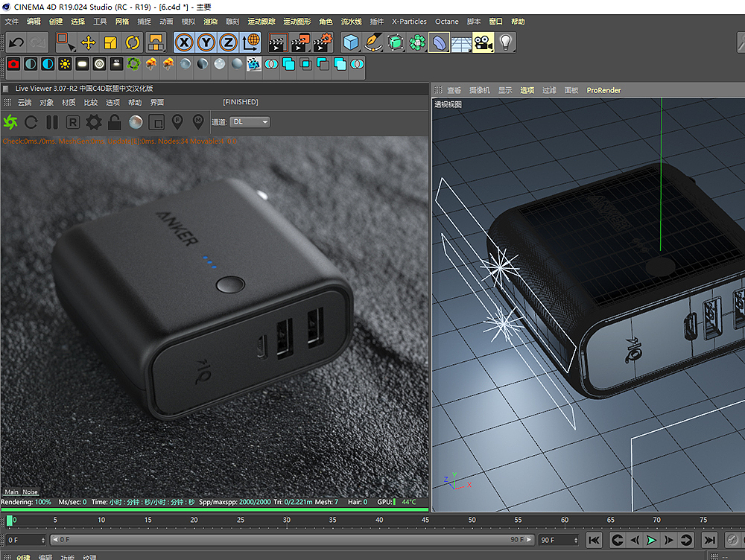This screenshot has height=560, width=745.
Task: Play animation forward
Action: 651,540
